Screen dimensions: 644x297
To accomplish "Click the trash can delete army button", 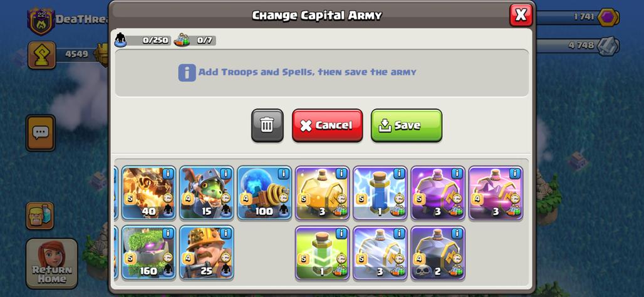I will (267, 125).
